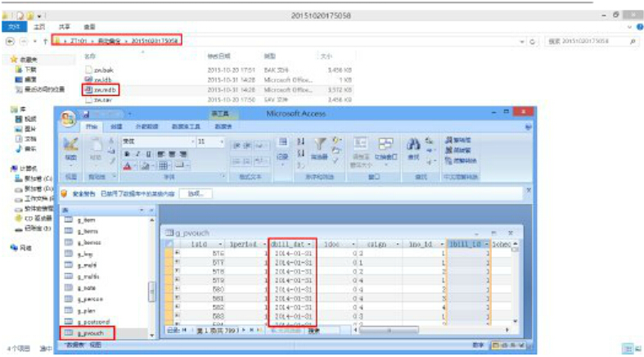The height and width of the screenshot is (357, 644).
Task: Open the Share tab in Explorer
Action: pyautogui.click(x=64, y=27)
